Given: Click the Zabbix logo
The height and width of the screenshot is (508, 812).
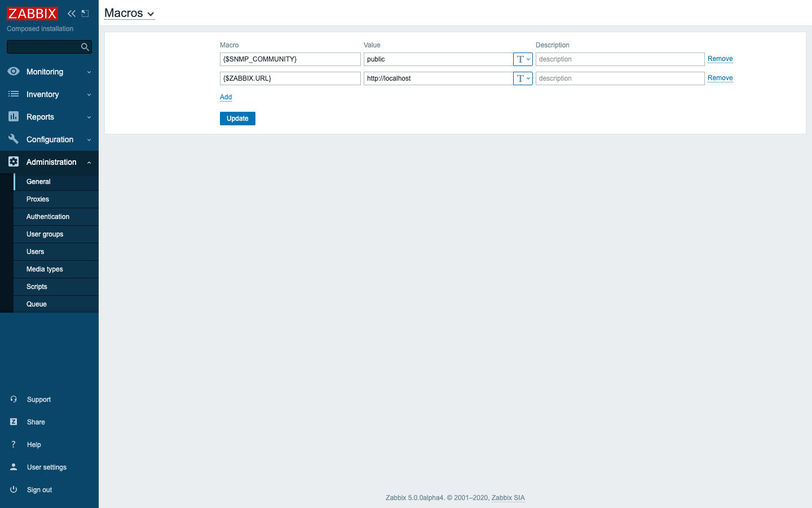Looking at the screenshot, I should coord(32,14).
